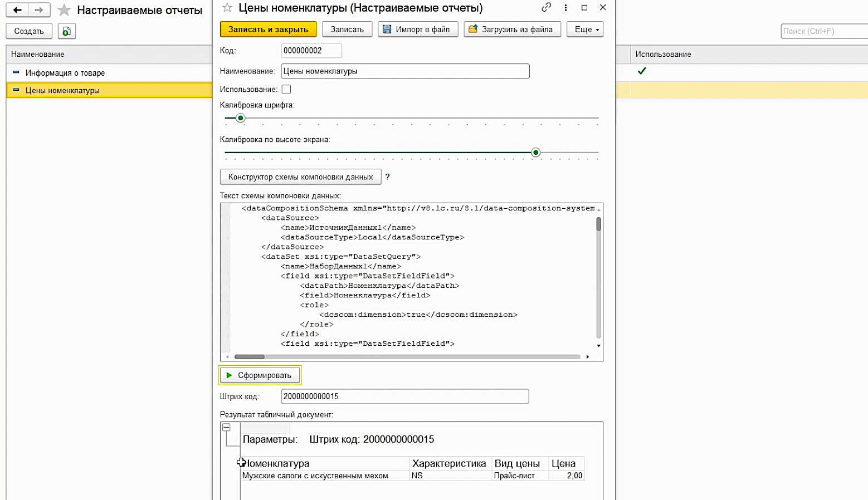Click scroll-right arrow in schema text area
The height and width of the screenshot is (500, 868).
tap(588, 357)
